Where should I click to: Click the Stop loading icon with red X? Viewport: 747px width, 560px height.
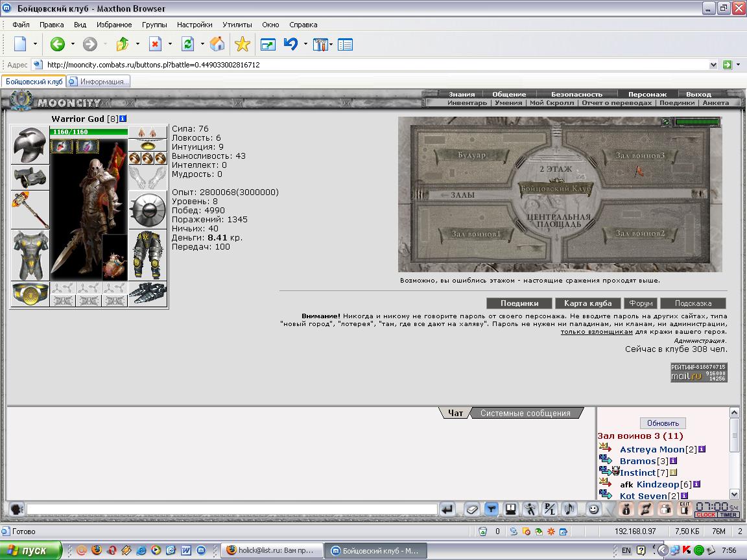156,44
